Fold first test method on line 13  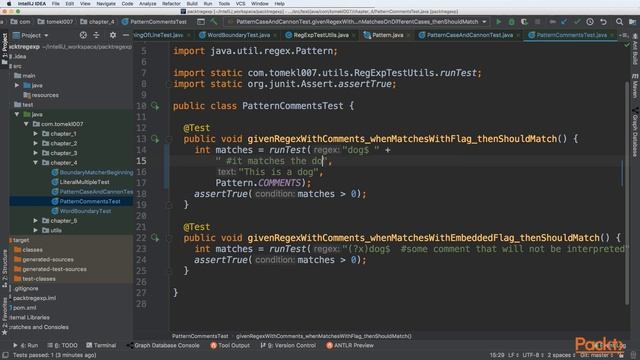pos(169,139)
